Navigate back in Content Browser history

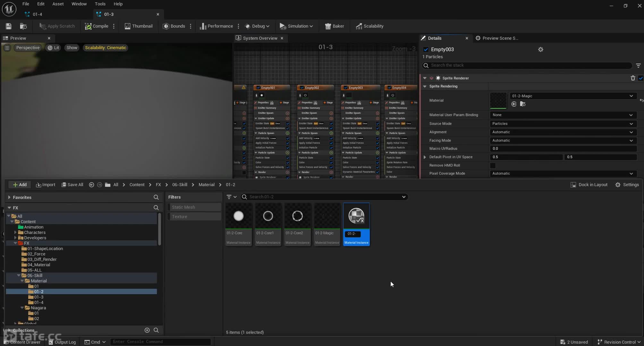click(91, 185)
